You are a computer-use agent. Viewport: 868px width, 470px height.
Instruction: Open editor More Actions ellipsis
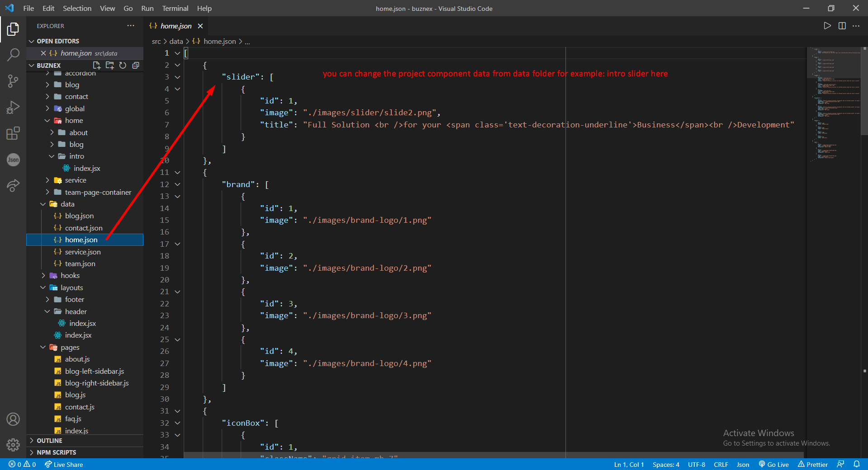click(856, 26)
